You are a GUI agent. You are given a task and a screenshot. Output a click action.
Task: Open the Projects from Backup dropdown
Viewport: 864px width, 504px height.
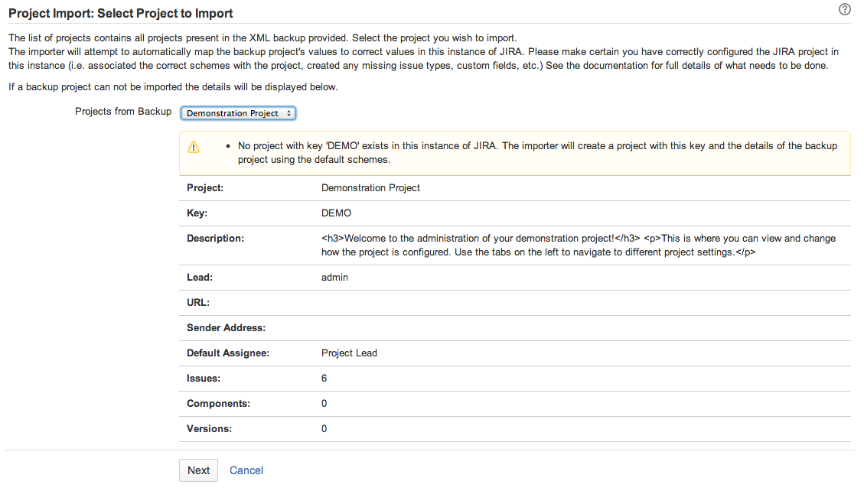pyautogui.click(x=238, y=113)
